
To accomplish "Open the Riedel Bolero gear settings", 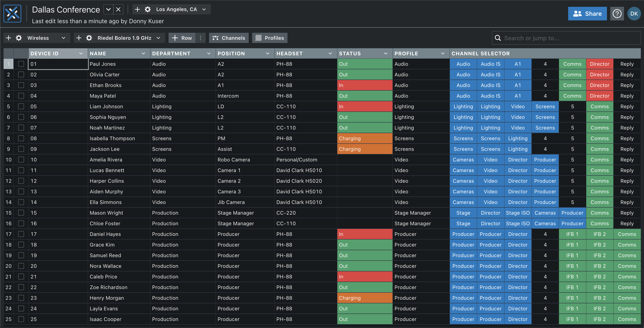I will pyautogui.click(x=89, y=38).
